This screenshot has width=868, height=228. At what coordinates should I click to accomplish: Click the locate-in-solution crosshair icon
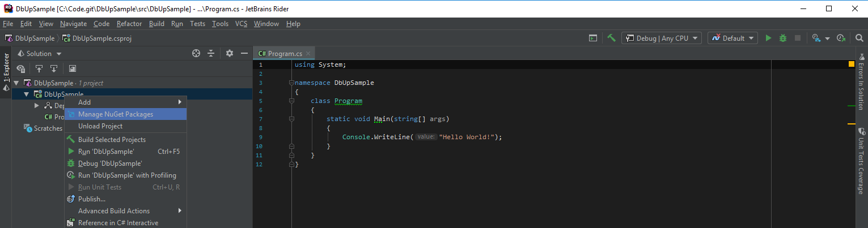(x=196, y=53)
